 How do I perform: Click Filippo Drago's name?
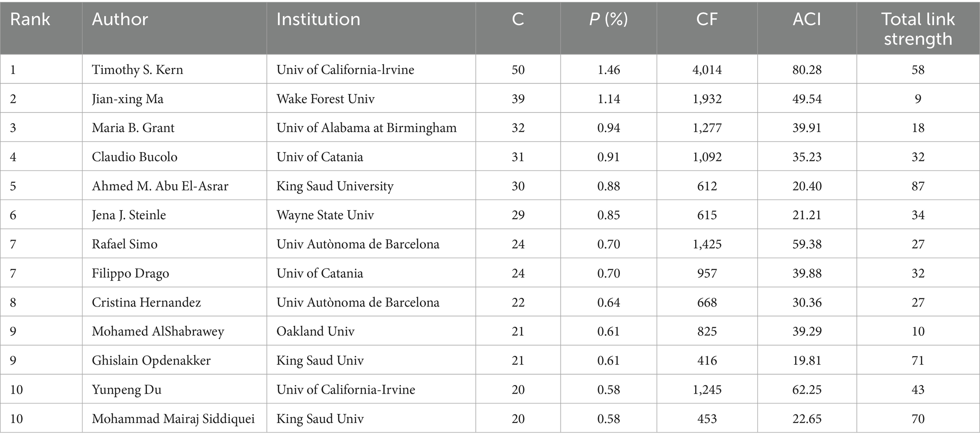click(130, 273)
